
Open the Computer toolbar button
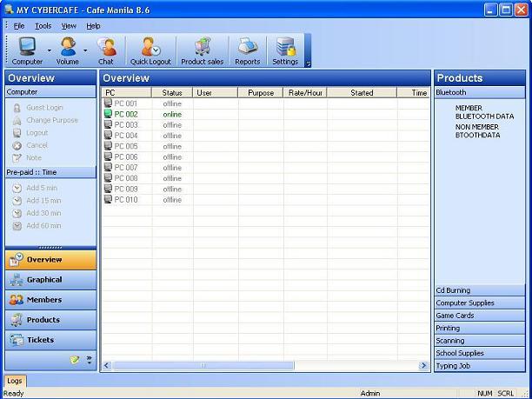pos(27,51)
